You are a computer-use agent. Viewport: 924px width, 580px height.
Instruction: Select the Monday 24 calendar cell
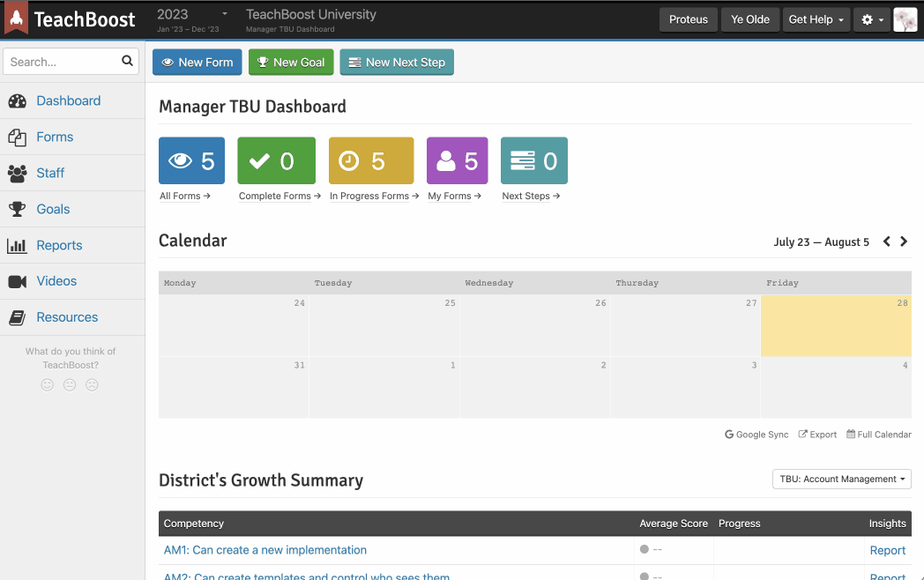point(234,325)
